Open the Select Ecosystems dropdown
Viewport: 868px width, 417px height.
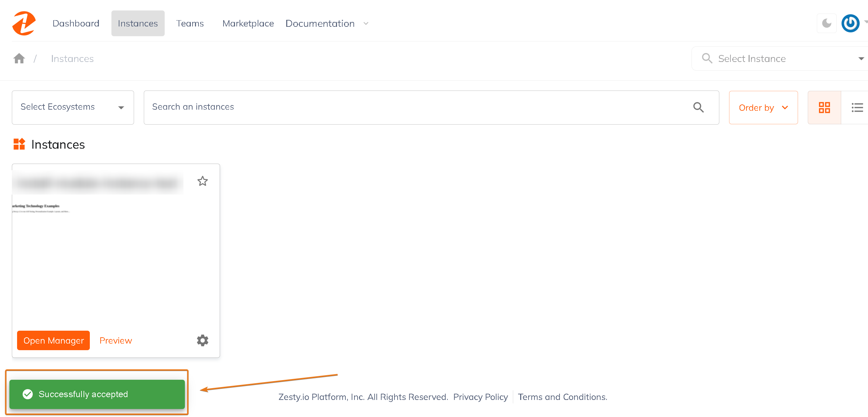[72, 107]
